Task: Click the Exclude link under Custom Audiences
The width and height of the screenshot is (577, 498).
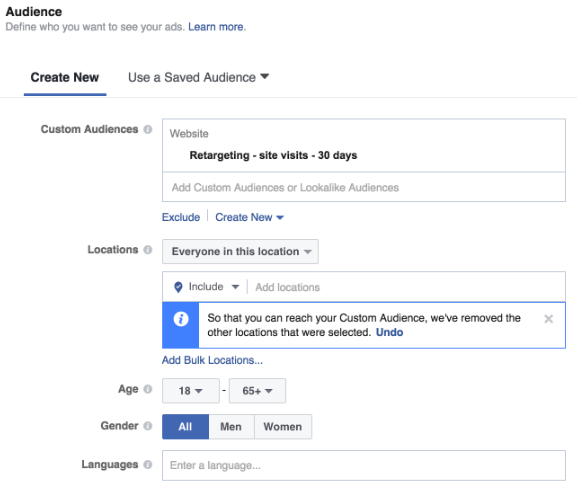Action: [x=181, y=217]
